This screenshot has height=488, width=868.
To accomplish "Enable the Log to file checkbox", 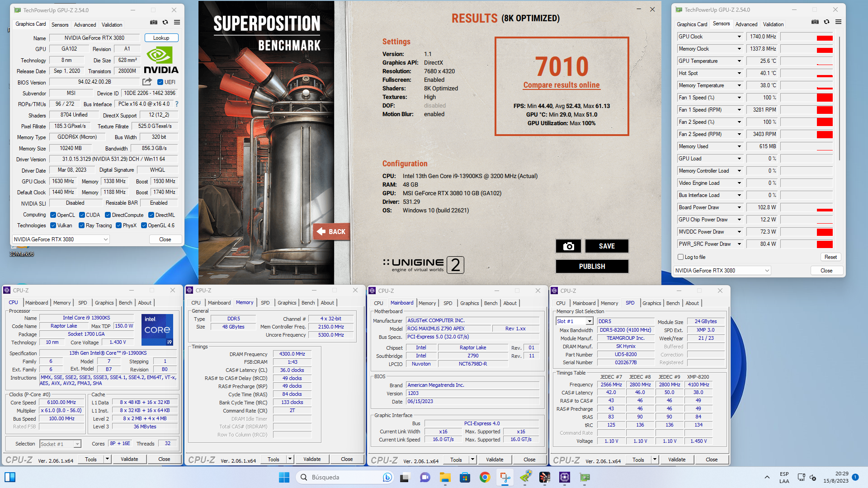I will (x=680, y=257).
